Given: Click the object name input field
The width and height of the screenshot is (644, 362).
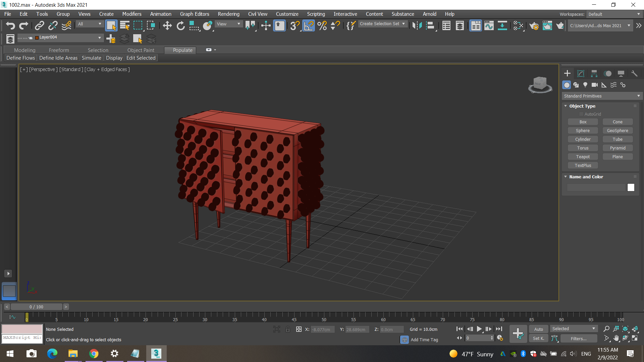Looking at the screenshot, I should [596, 188].
